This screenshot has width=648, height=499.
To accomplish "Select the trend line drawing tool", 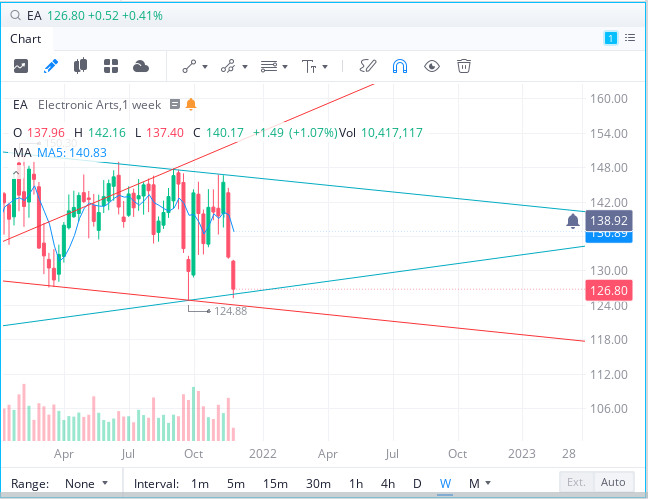I will pos(190,66).
